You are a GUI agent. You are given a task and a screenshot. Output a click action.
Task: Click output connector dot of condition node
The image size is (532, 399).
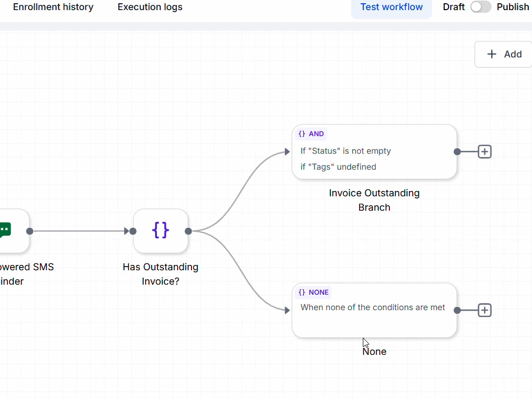[x=188, y=231]
